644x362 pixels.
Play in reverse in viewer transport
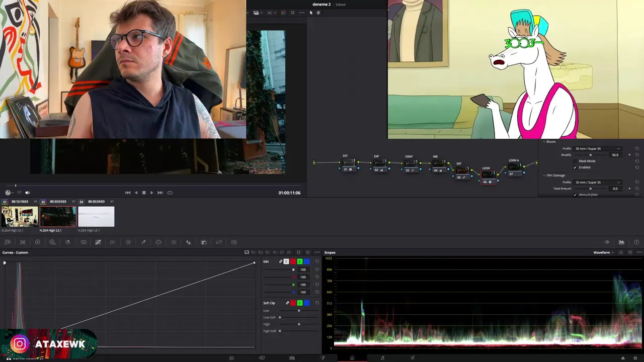tap(136, 193)
